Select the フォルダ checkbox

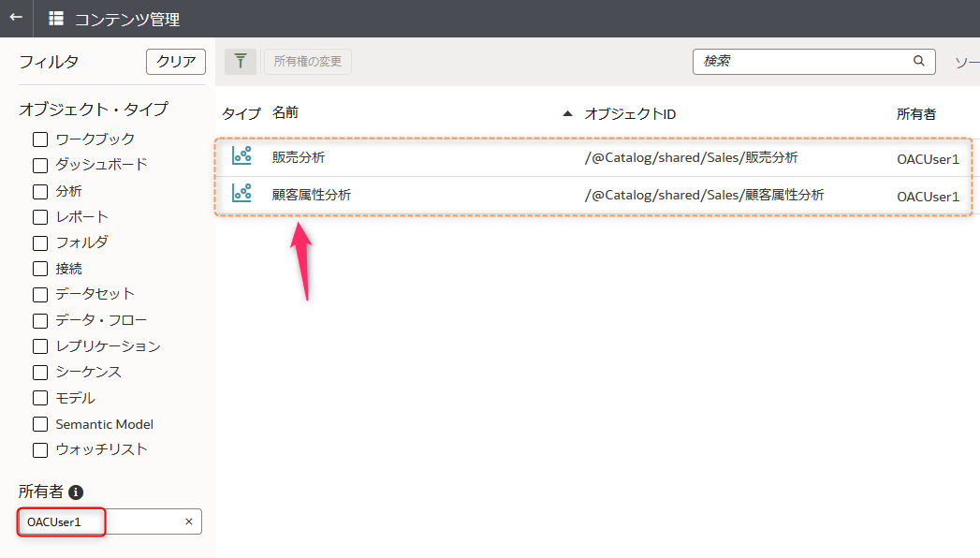40,243
